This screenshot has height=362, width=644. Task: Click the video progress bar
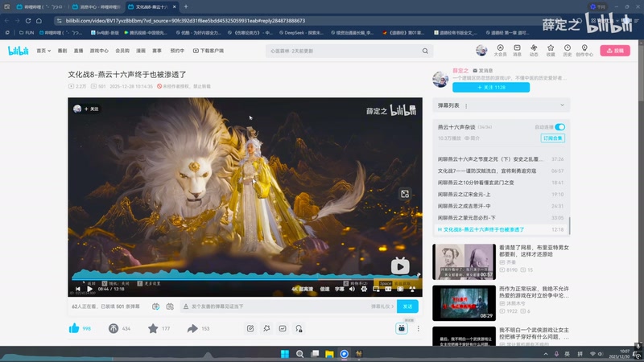pos(245,279)
